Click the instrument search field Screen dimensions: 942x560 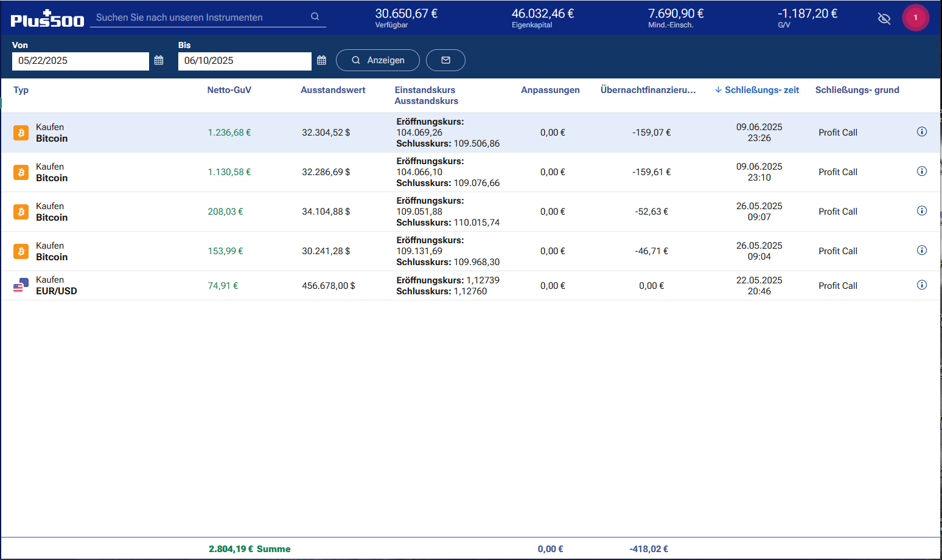(201, 18)
